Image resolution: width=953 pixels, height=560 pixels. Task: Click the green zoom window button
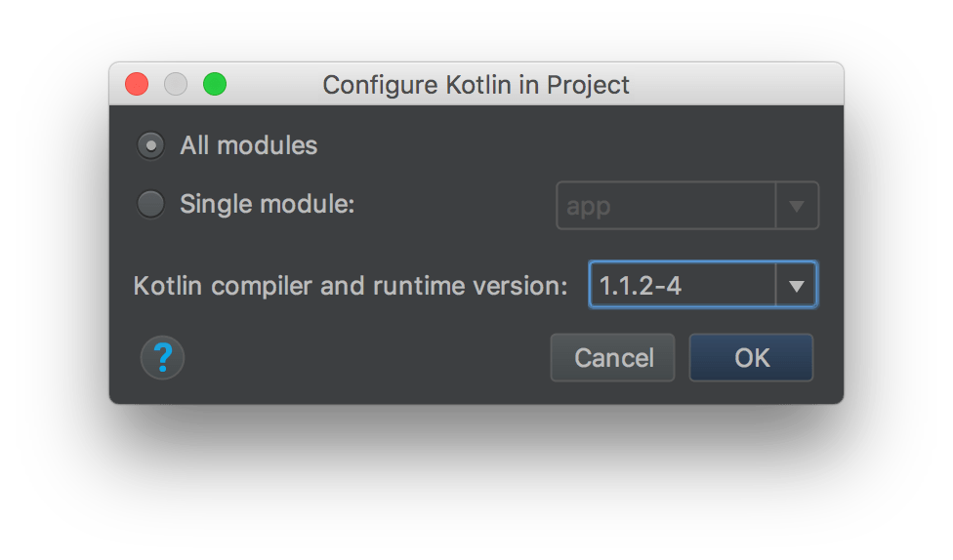(x=215, y=85)
